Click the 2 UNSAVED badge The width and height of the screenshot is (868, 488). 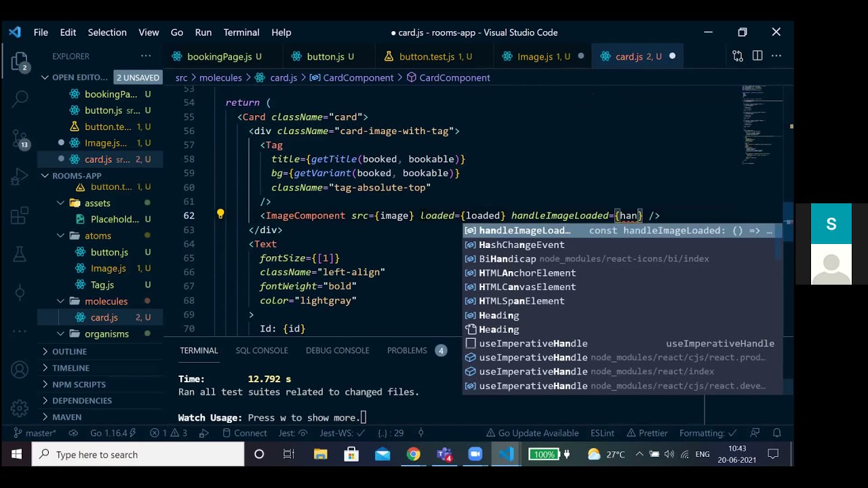point(138,77)
